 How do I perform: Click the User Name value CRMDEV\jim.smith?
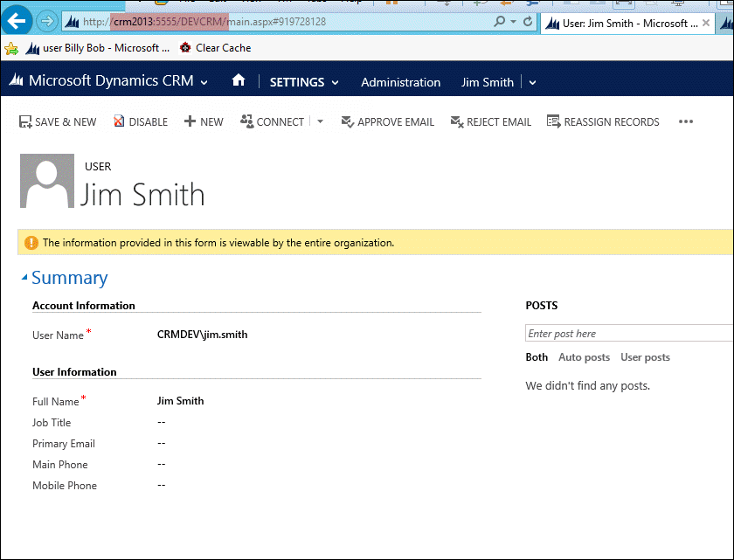(202, 335)
